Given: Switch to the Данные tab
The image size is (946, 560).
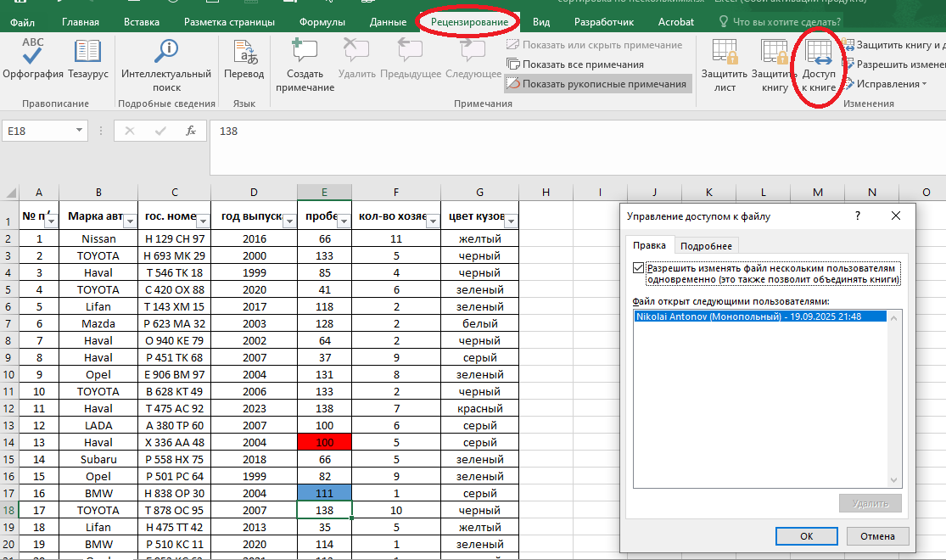Looking at the screenshot, I should 388,22.
